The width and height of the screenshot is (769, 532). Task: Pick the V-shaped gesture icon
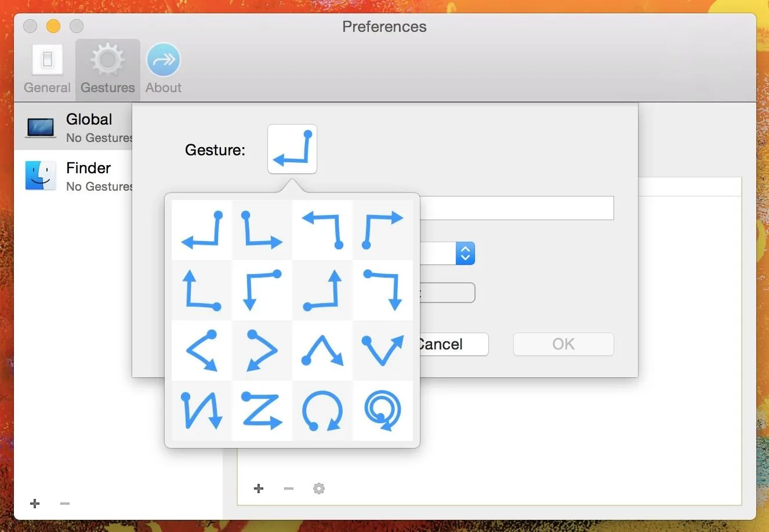(383, 351)
